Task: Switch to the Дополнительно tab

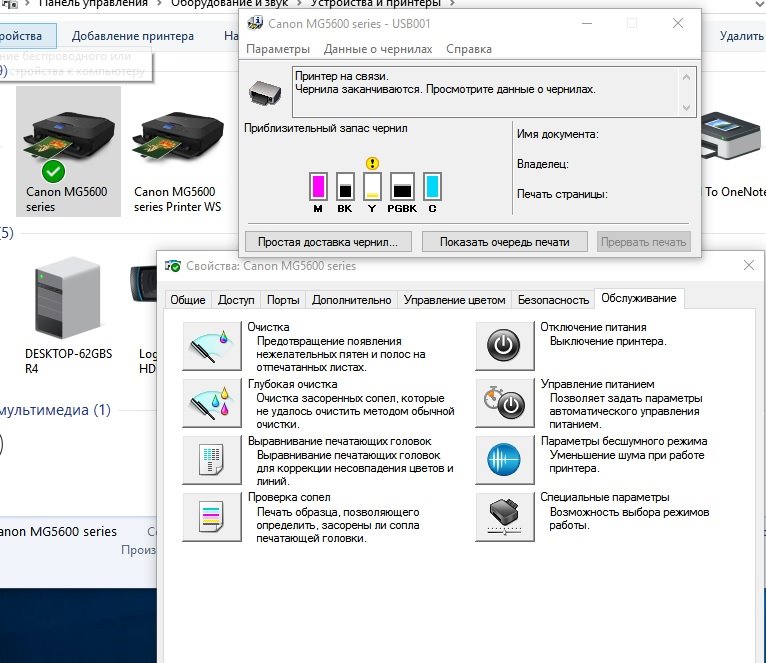Action: (352, 300)
